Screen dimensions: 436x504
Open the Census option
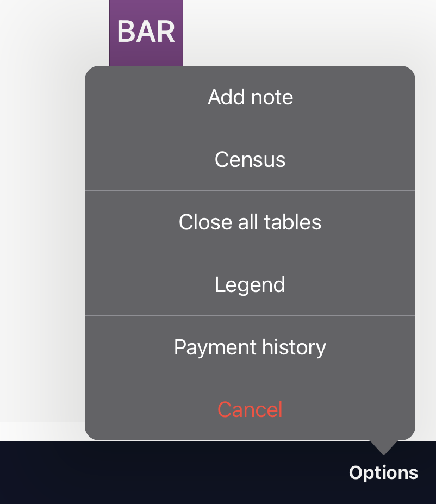[x=250, y=159]
